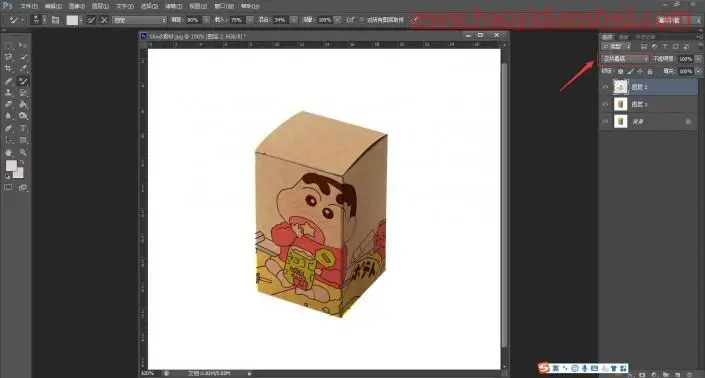This screenshot has height=378, width=705.
Task: Open the mix 34% value dropdown arrow
Action: click(293, 20)
